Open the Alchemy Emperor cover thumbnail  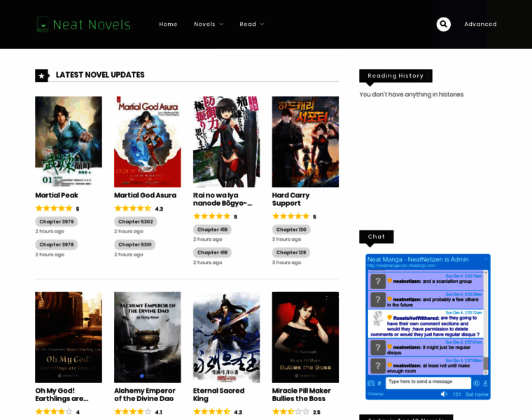click(x=147, y=337)
